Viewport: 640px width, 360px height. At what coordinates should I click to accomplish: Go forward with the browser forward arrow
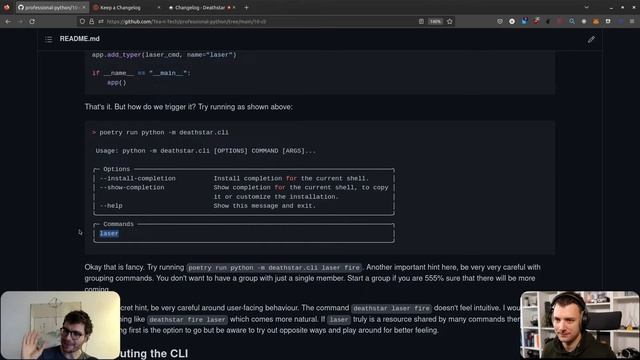(20, 21)
